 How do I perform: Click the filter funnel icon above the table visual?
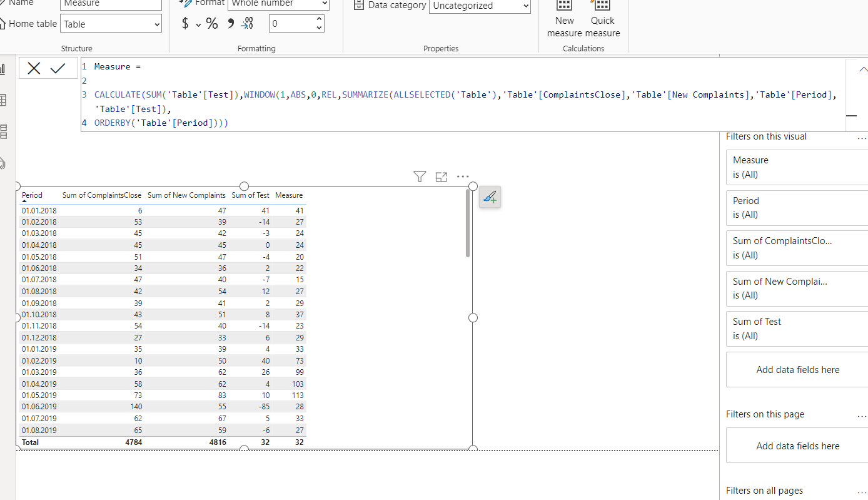(420, 177)
